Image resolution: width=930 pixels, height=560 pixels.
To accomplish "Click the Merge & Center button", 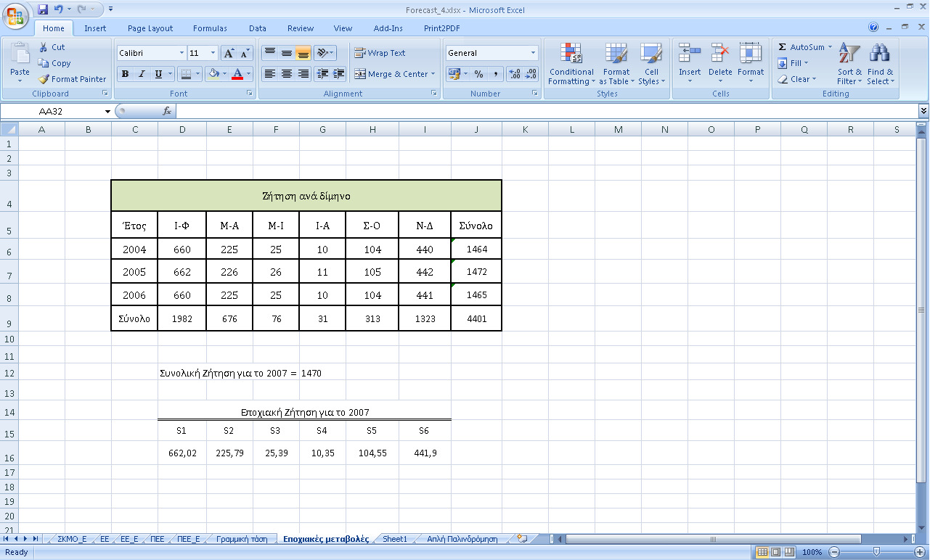I will (391, 74).
